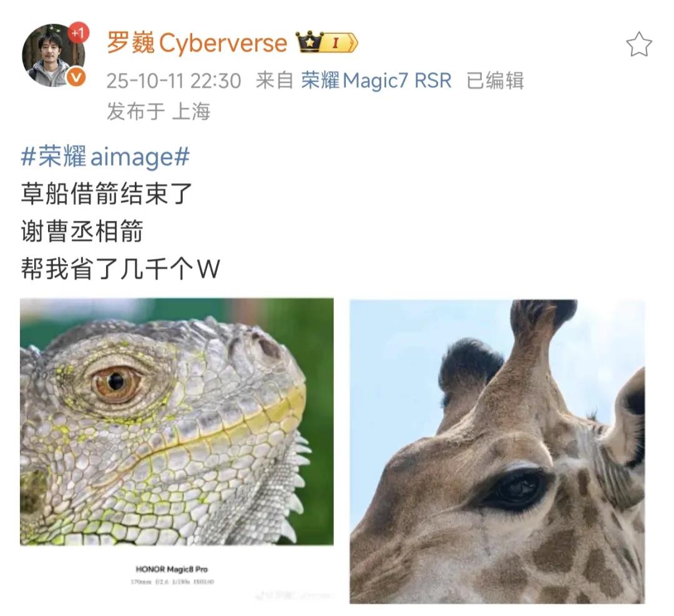View edit history via 已编辑 label
This screenshot has width=674, height=616.
click(495, 81)
